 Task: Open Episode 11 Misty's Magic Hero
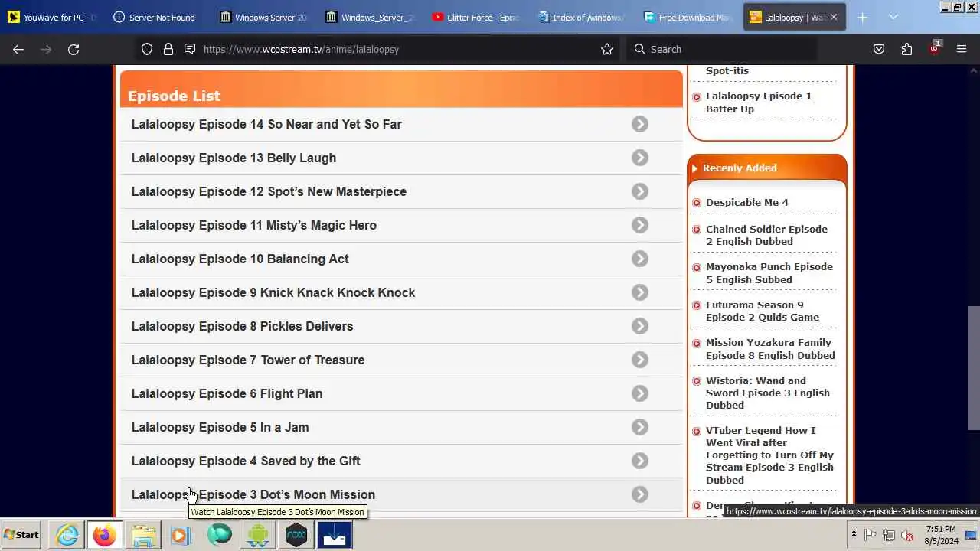pyautogui.click(x=254, y=225)
